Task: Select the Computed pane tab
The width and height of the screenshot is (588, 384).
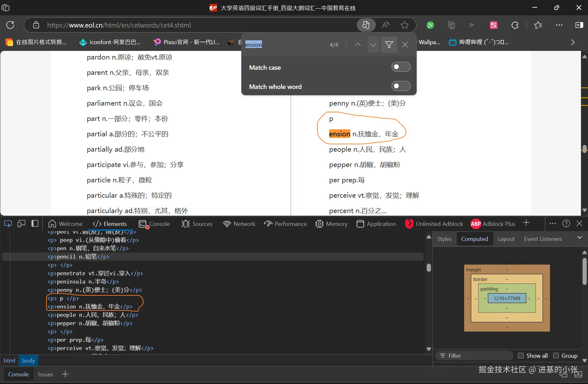Action: (x=474, y=239)
